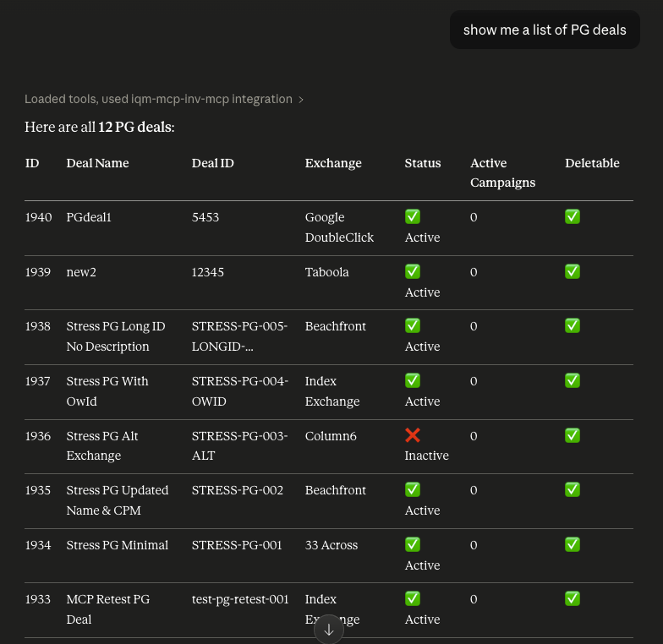This screenshot has height=644, width=663.
Task: Click the Deletable checkmark in row 1934
Action: click(x=572, y=544)
